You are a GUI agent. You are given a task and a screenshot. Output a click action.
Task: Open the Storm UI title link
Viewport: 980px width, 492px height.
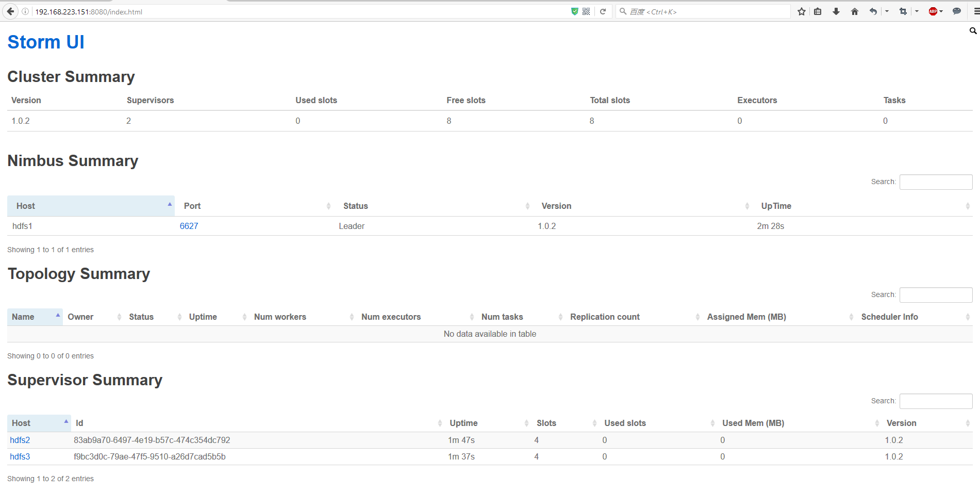coord(46,42)
